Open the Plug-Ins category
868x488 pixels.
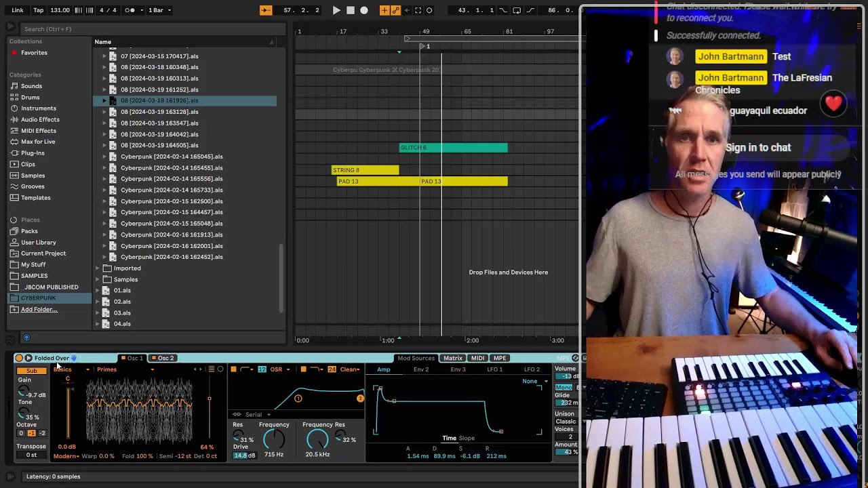tap(33, 153)
